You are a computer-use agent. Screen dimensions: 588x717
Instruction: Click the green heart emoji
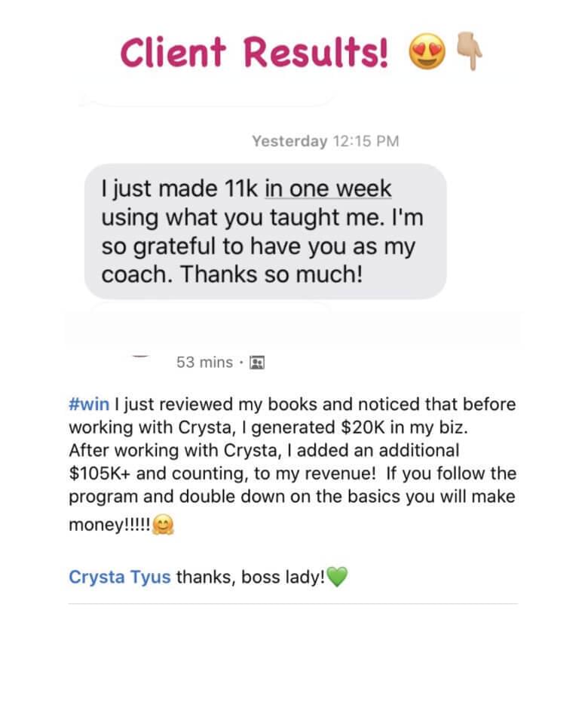pyautogui.click(x=338, y=577)
